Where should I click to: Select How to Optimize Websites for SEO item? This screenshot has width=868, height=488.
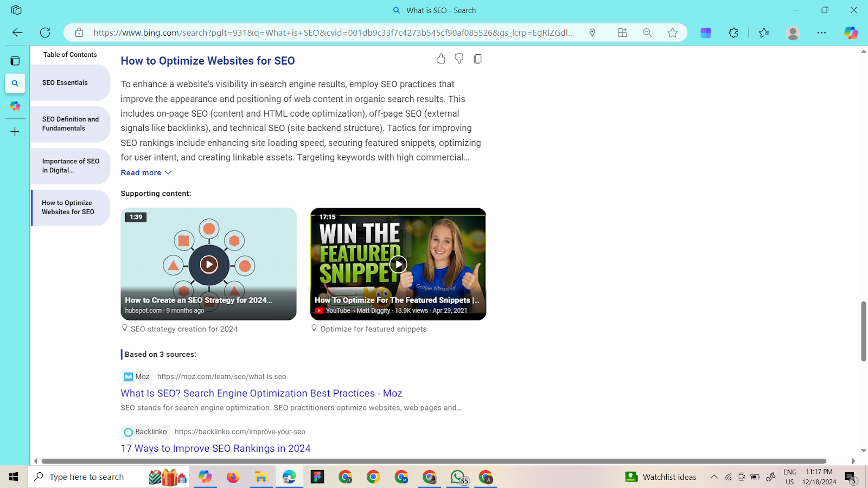(71, 207)
